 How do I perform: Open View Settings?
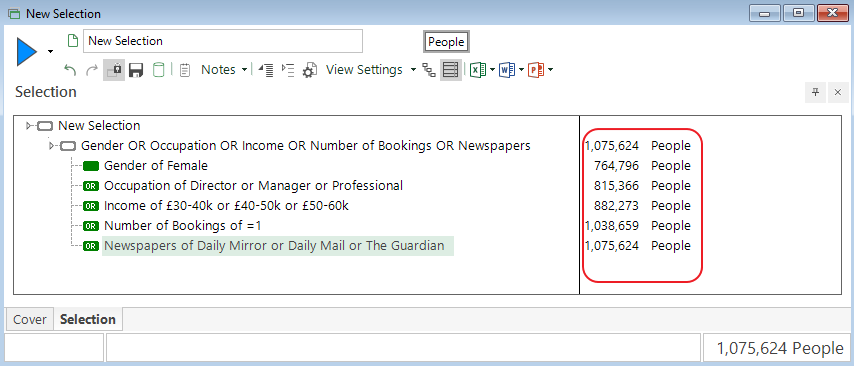point(364,70)
